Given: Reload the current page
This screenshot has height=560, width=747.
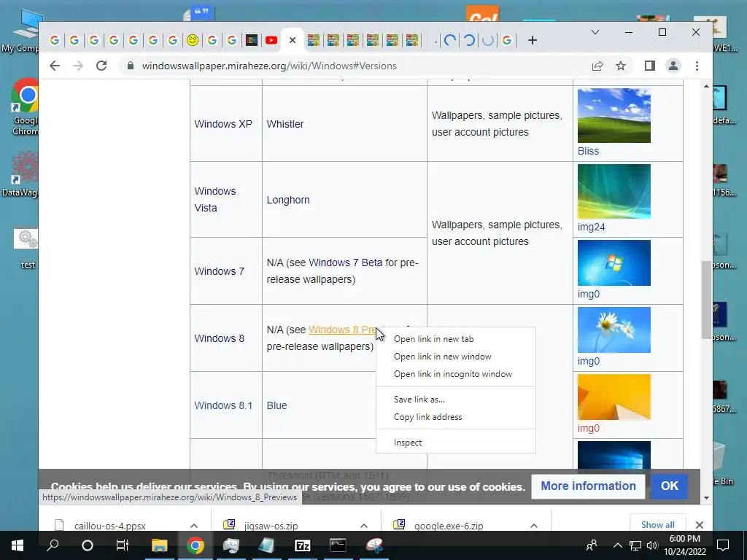Looking at the screenshot, I should (x=101, y=66).
